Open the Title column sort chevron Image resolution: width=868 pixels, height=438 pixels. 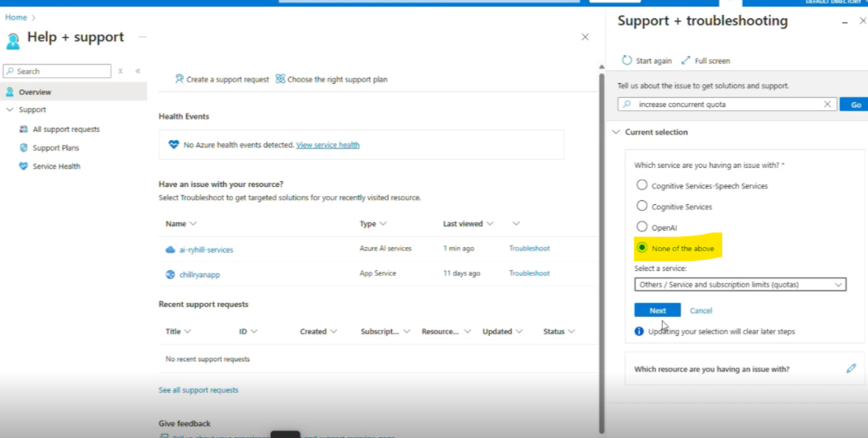(187, 331)
